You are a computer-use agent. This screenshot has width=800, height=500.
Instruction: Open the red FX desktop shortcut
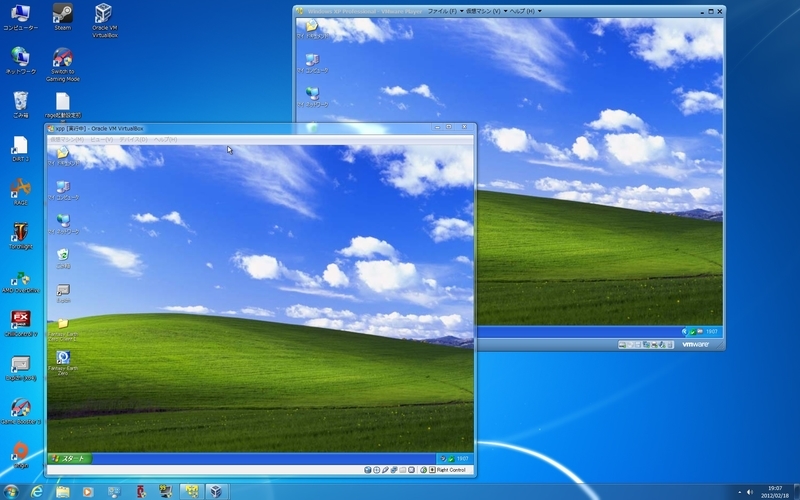coord(20,323)
